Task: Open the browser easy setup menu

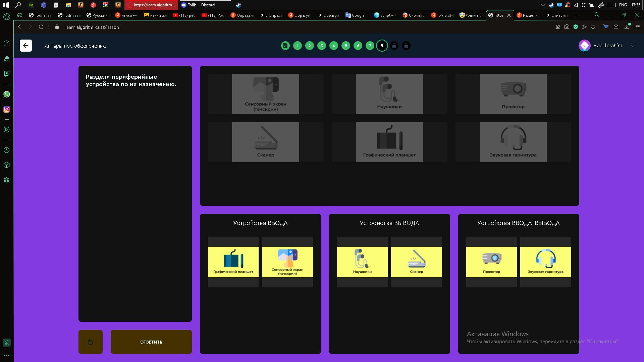Action: click(x=637, y=27)
